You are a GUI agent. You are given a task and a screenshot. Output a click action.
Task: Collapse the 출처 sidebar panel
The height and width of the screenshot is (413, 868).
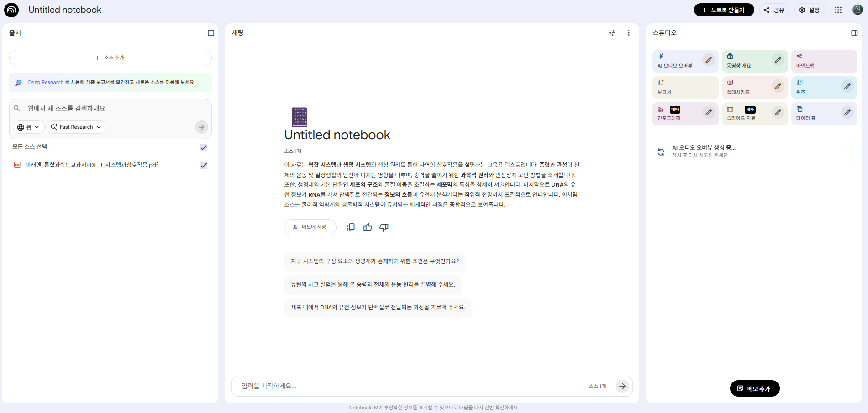(210, 32)
